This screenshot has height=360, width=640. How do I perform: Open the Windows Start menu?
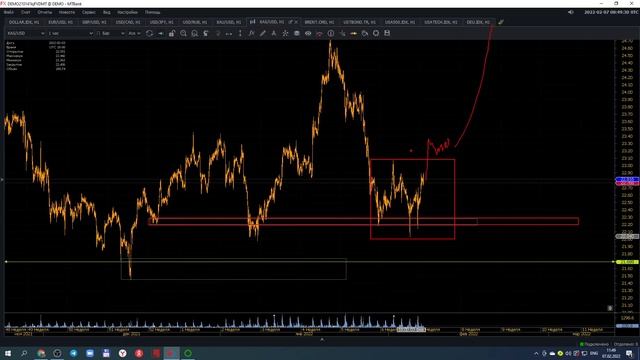tap(8, 353)
